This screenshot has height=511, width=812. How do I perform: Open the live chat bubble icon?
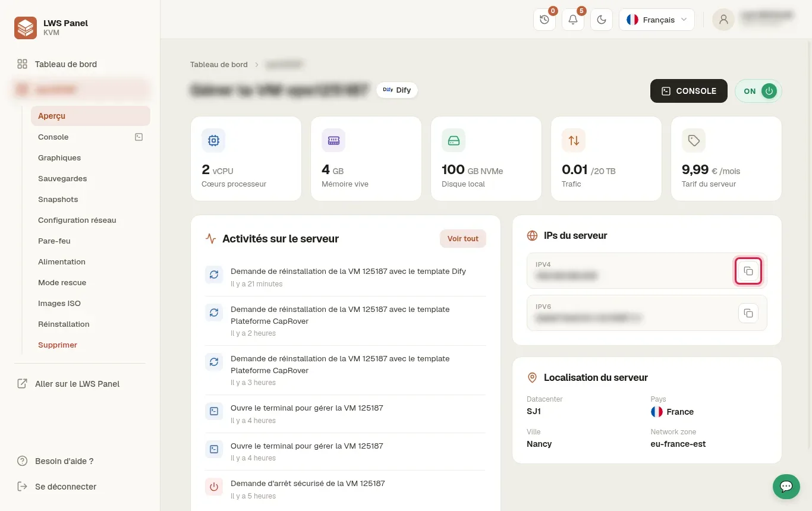786,487
